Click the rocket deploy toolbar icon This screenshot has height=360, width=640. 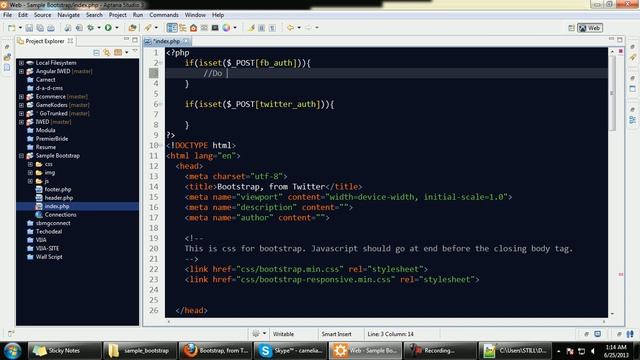point(148,28)
